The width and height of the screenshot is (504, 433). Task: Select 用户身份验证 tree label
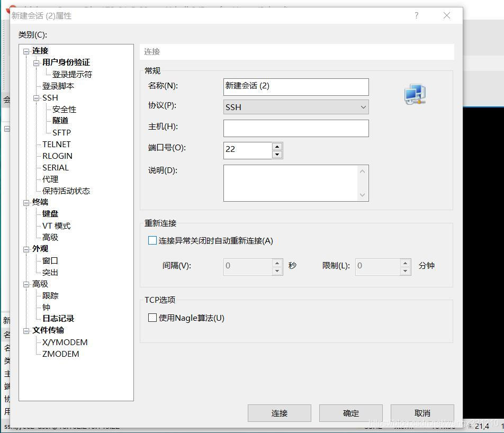pyautogui.click(x=66, y=62)
